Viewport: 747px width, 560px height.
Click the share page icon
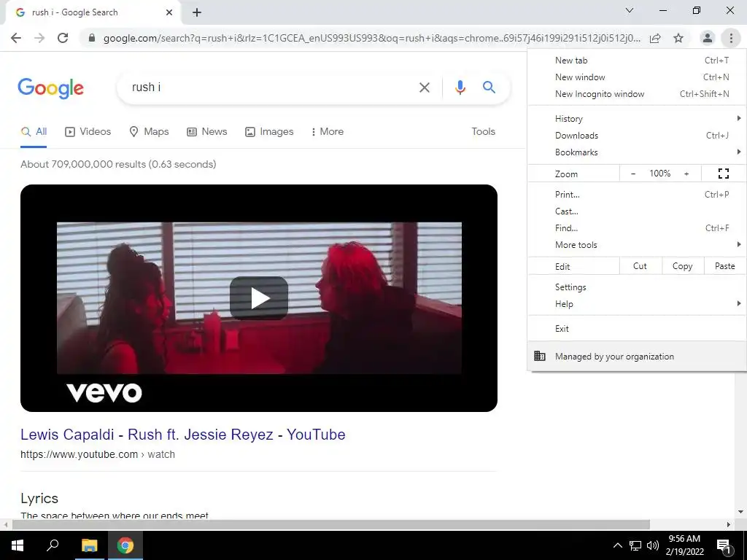[x=655, y=38]
